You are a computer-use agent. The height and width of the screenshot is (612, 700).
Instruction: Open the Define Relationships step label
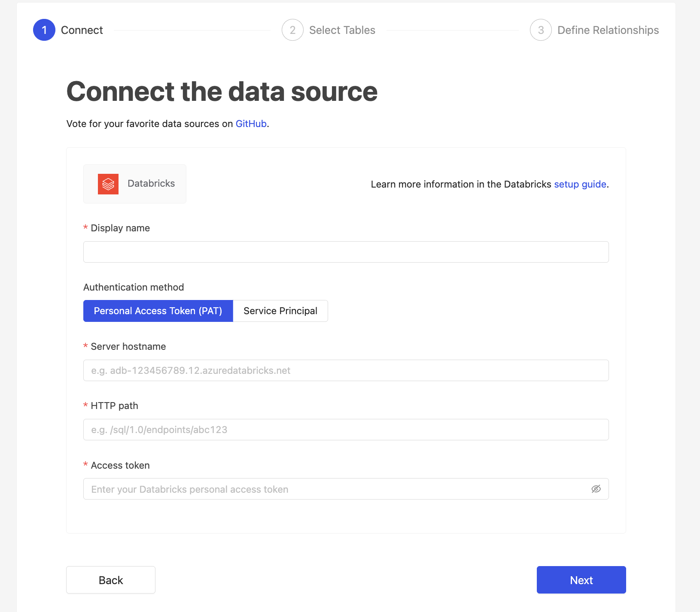pyautogui.click(x=608, y=30)
